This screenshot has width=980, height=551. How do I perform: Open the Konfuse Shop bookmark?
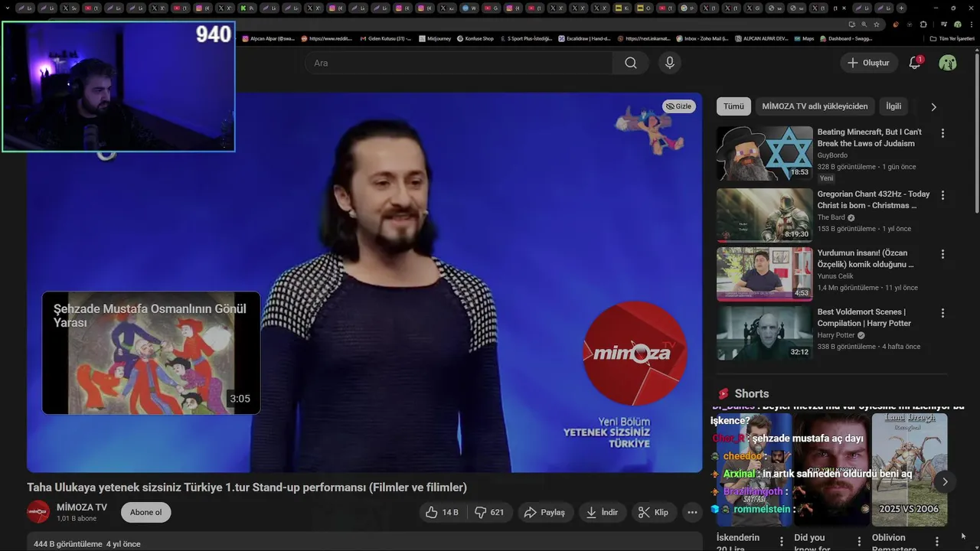(x=475, y=38)
